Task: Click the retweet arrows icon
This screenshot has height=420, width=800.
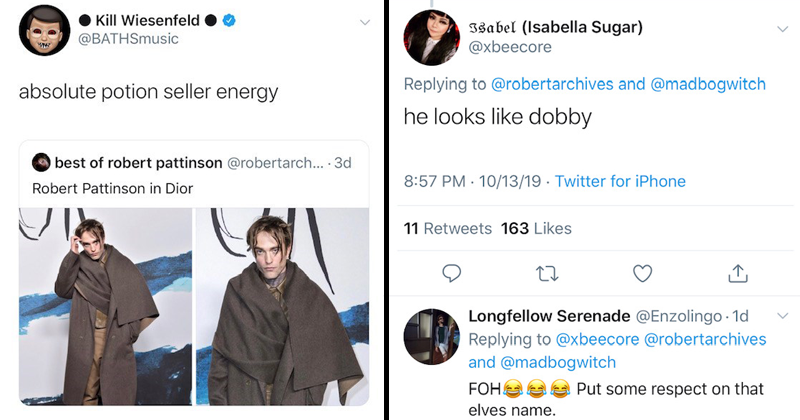Action: coord(547,272)
